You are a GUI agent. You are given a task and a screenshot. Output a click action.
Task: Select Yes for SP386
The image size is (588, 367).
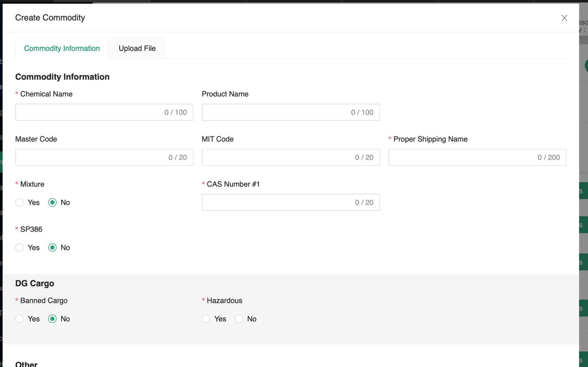(19, 247)
